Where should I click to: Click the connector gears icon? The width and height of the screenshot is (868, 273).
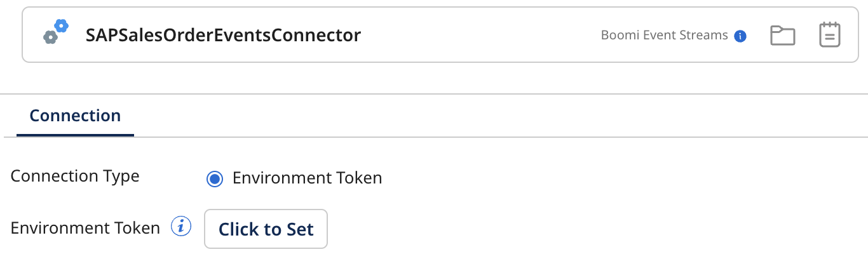pyautogui.click(x=55, y=32)
